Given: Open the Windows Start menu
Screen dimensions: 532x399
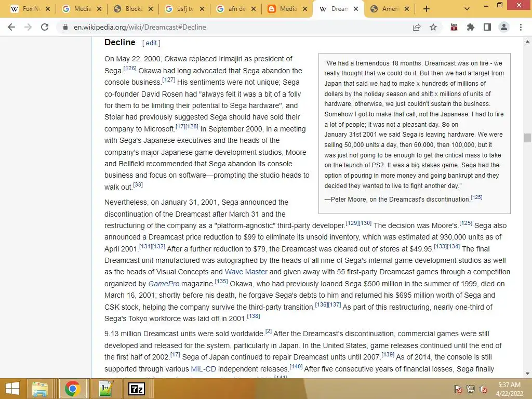Looking at the screenshot, I should pyautogui.click(x=12, y=389).
